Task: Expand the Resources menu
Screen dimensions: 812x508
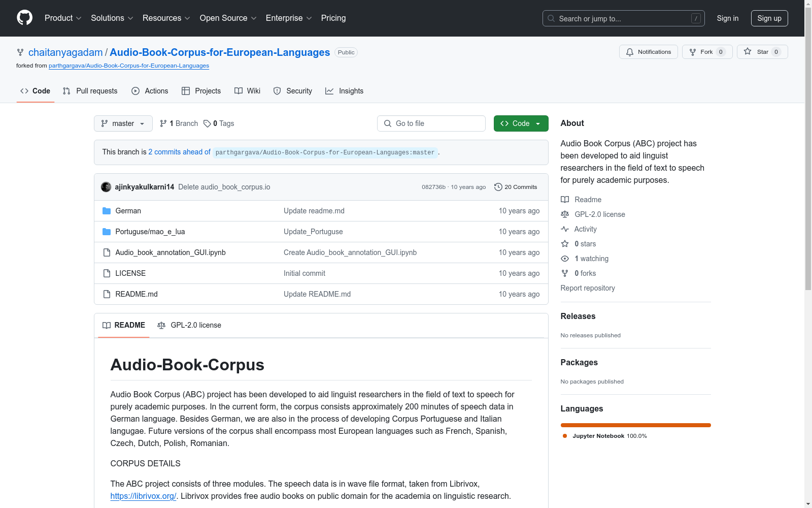Action: click(x=166, y=18)
